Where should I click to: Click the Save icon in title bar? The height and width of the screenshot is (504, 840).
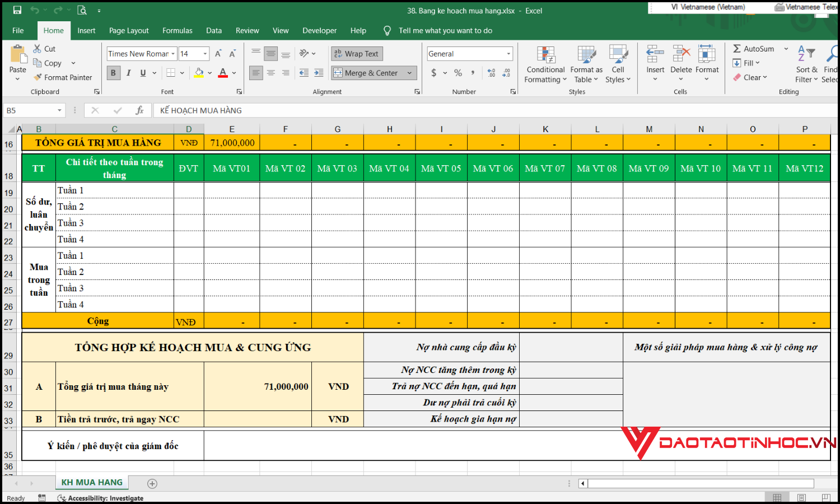tap(17, 10)
